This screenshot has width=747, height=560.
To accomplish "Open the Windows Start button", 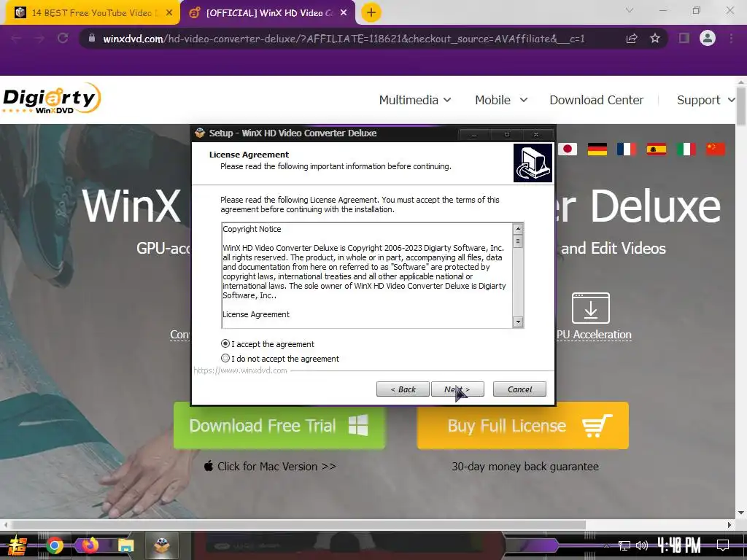I will (x=18, y=545).
